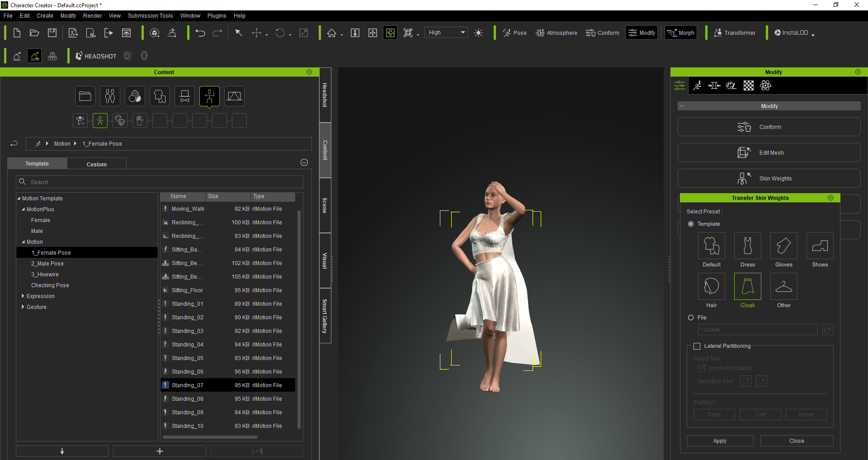Click the Conform button in Modify panel

click(769, 127)
